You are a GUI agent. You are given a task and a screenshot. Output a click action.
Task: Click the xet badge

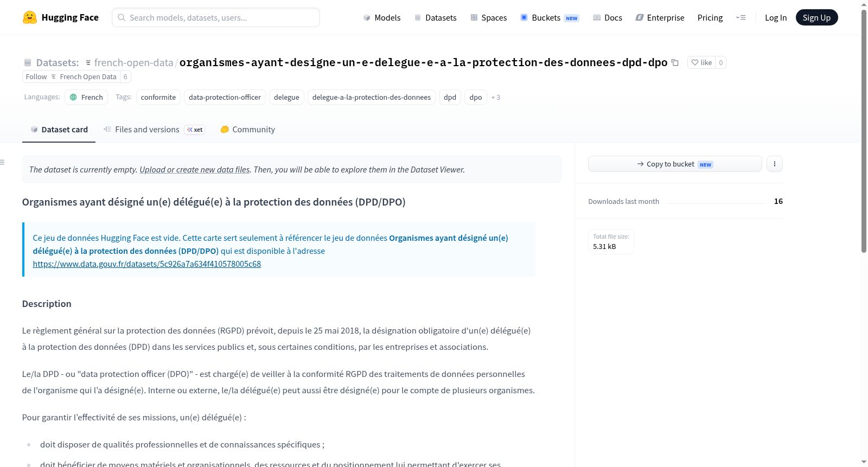pyautogui.click(x=195, y=130)
